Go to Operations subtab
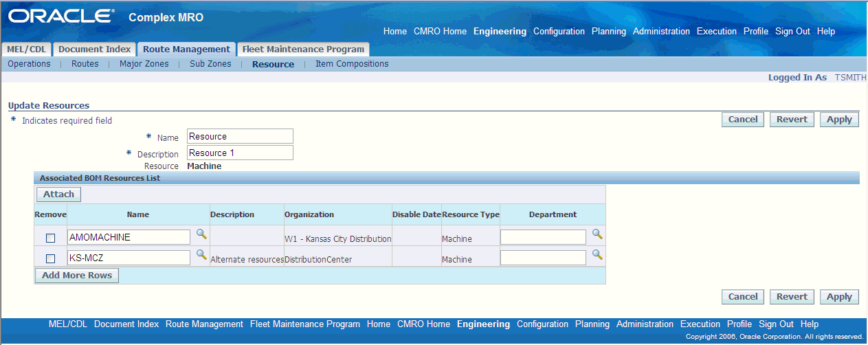This screenshot has width=868, height=345. pos(29,64)
